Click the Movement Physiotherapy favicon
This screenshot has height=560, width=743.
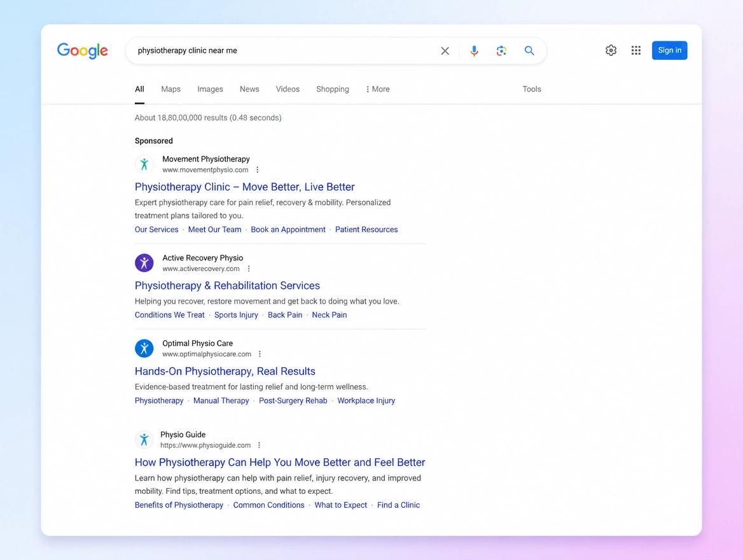coord(144,164)
